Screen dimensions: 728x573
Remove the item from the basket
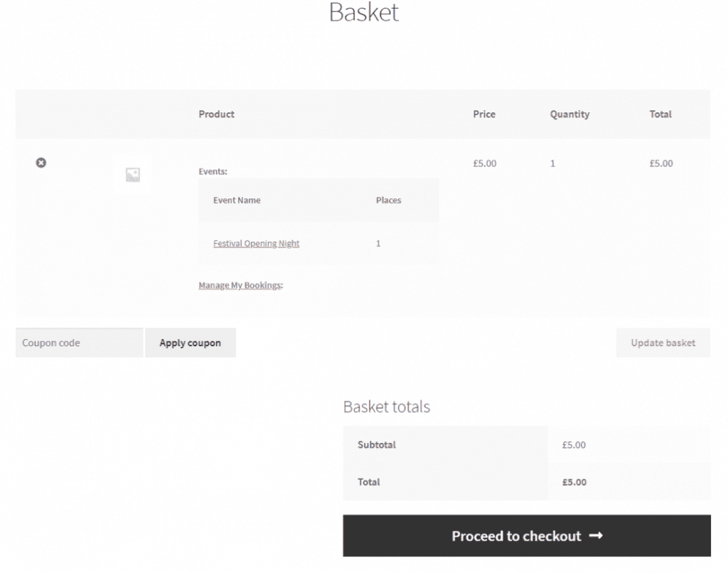click(x=41, y=163)
